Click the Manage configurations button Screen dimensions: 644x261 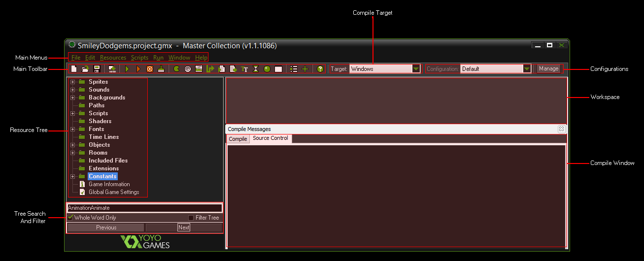pyautogui.click(x=548, y=69)
